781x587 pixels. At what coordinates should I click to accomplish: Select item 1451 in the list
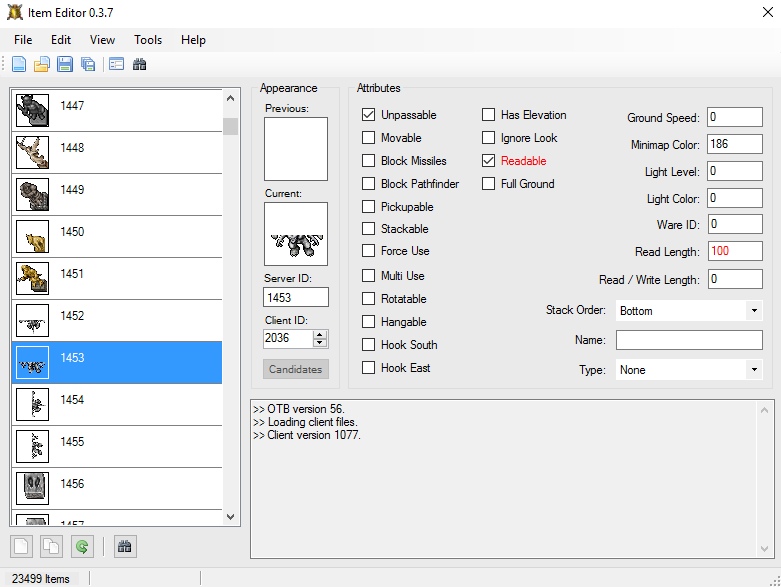117,278
